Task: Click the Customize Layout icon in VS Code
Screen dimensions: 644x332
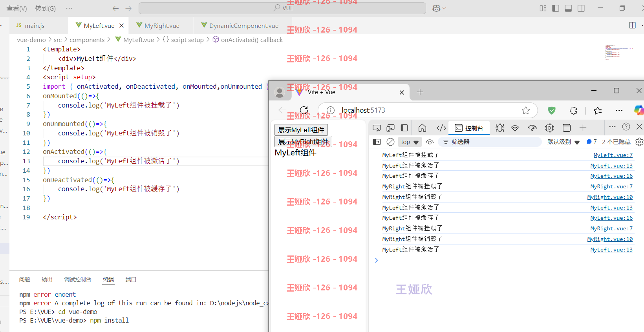Action: [543, 8]
